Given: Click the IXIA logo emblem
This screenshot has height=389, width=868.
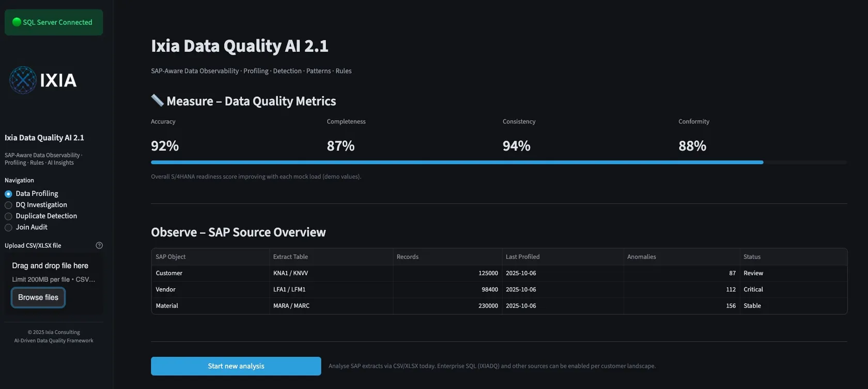Looking at the screenshot, I should (x=23, y=80).
